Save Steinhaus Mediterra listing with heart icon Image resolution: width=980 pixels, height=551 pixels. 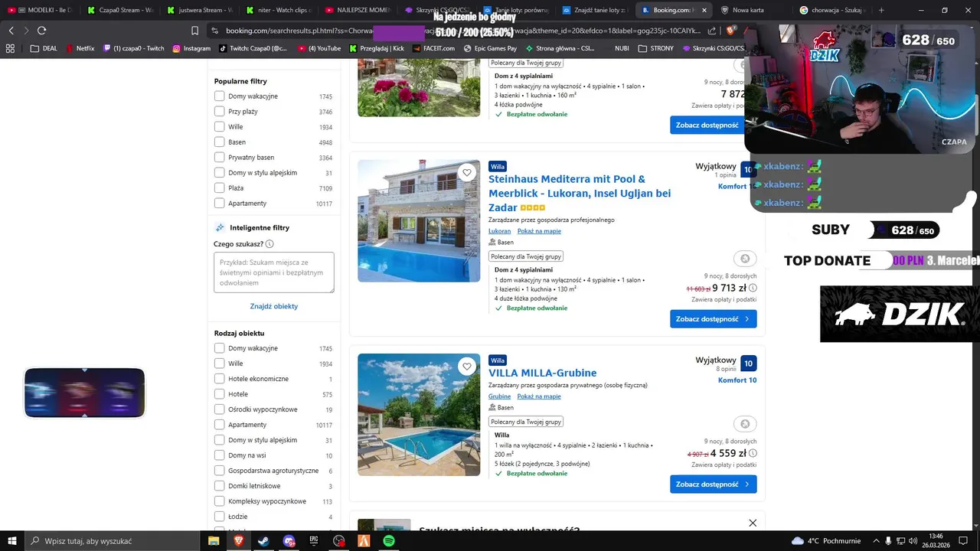tap(467, 173)
